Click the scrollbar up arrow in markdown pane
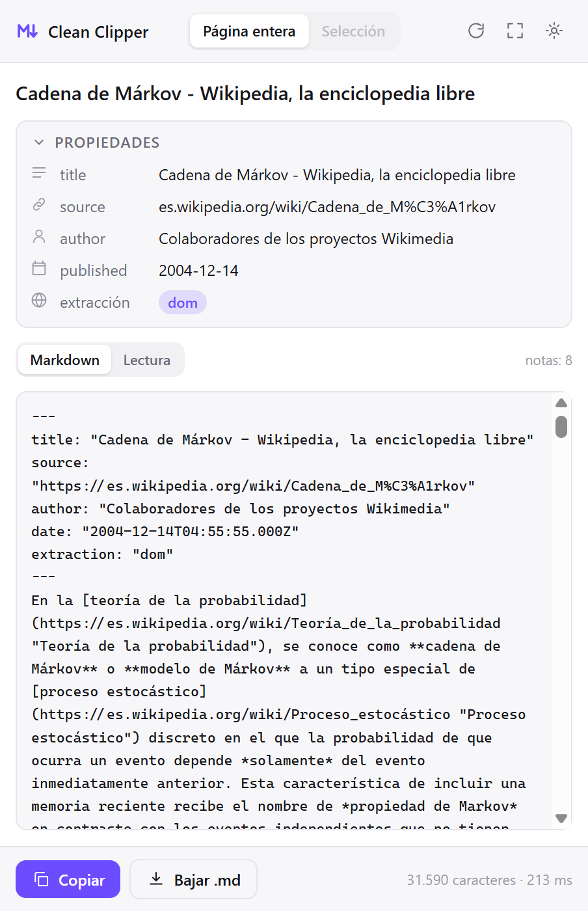The width and height of the screenshot is (588, 911). click(561, 403)
